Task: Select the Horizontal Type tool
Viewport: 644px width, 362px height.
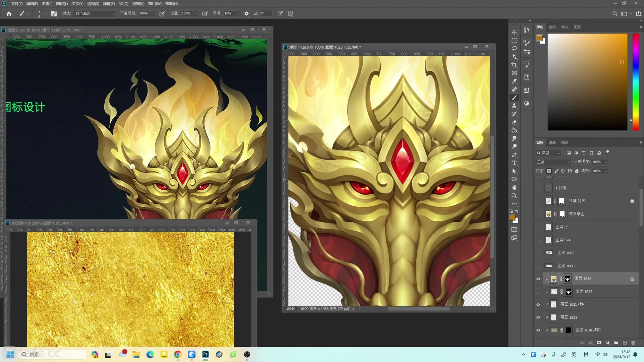Action: [514, 163]
